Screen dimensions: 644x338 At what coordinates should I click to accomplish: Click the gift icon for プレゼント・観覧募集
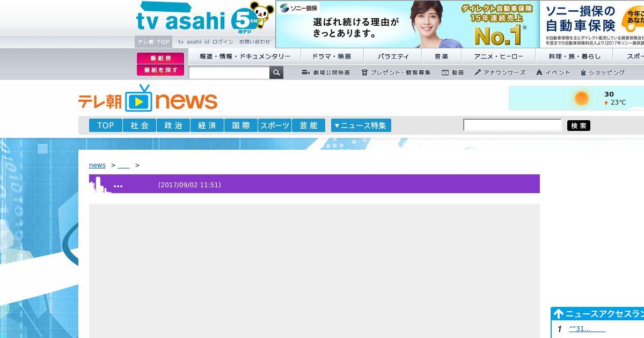(x=364, y=72)
